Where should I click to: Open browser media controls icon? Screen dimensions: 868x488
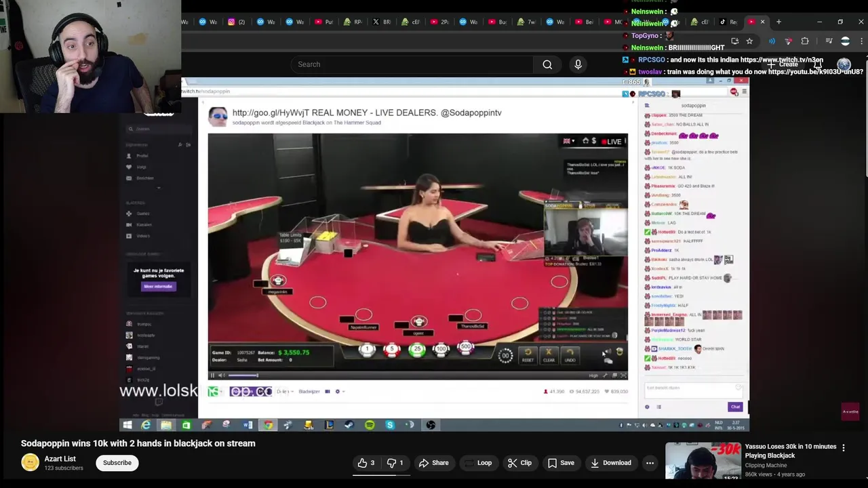coord(829,41)
